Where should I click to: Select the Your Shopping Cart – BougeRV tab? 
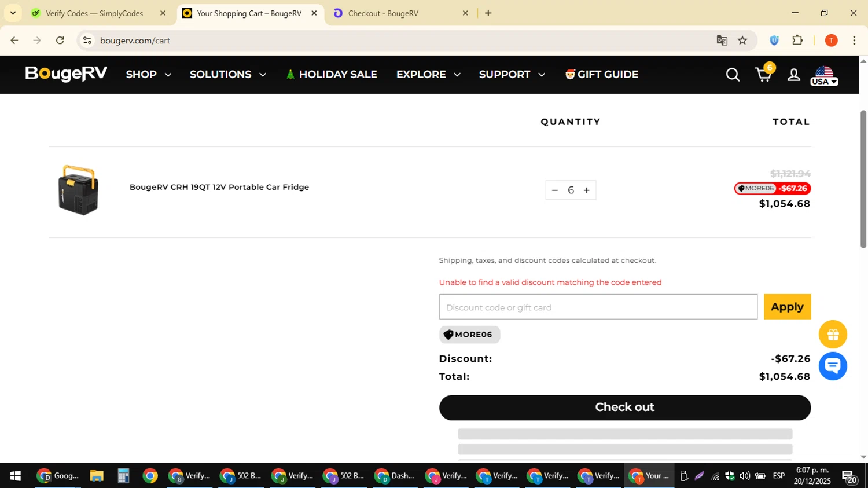pyautogui.click(x=249, y=13)
